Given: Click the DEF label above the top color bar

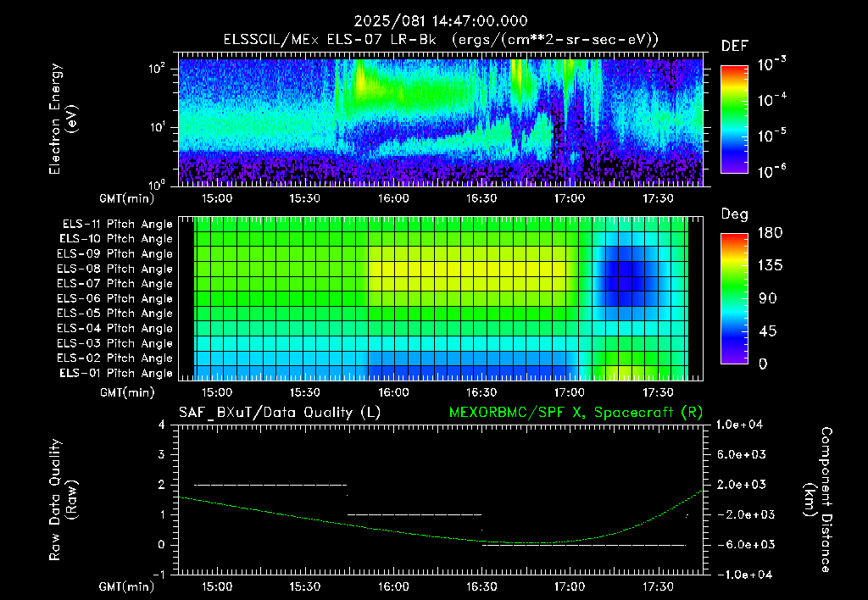Looking at the screenshot, I should (735, 46).
